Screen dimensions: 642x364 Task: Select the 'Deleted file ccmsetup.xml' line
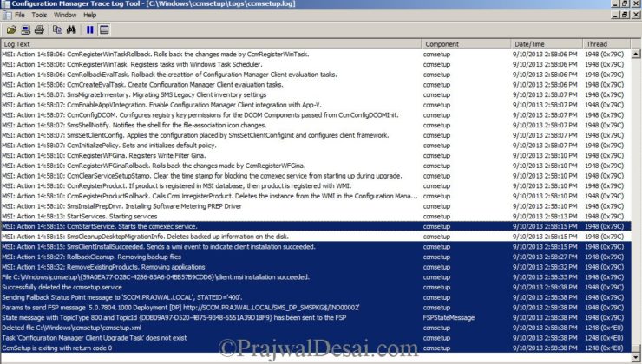click(315, 328)
